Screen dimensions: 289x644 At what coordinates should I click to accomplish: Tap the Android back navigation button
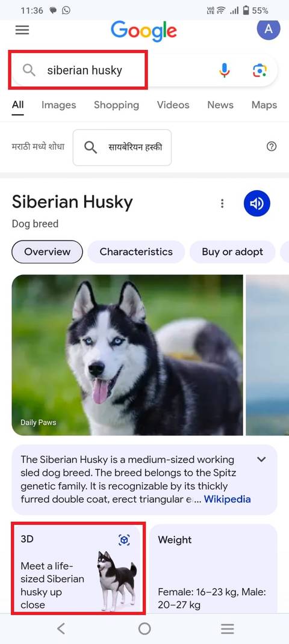(61, 628)
